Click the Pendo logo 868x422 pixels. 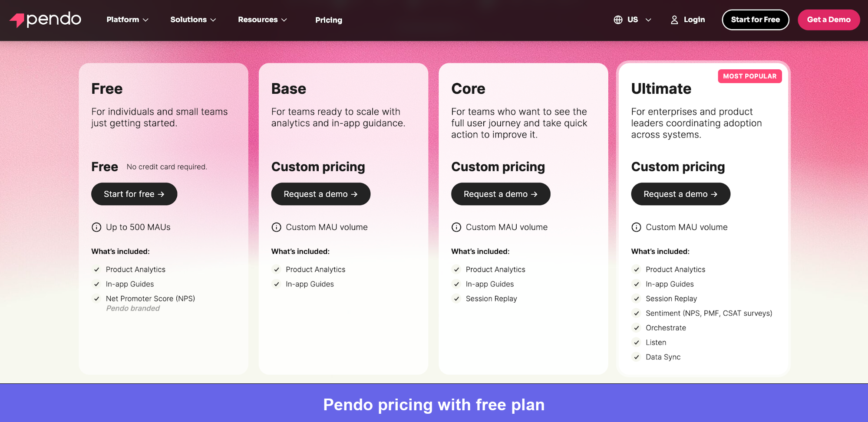coord(45,19)
